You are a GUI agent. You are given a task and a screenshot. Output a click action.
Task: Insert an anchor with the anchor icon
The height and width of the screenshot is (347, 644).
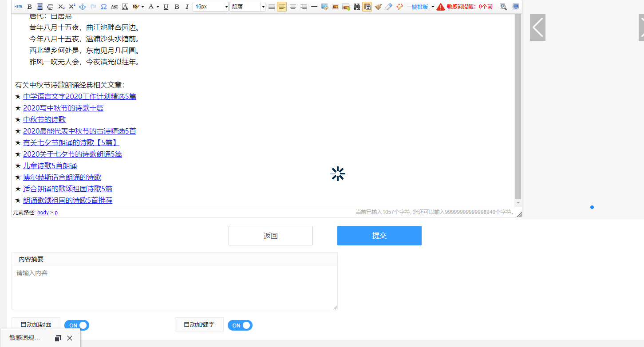pos(83,7)
